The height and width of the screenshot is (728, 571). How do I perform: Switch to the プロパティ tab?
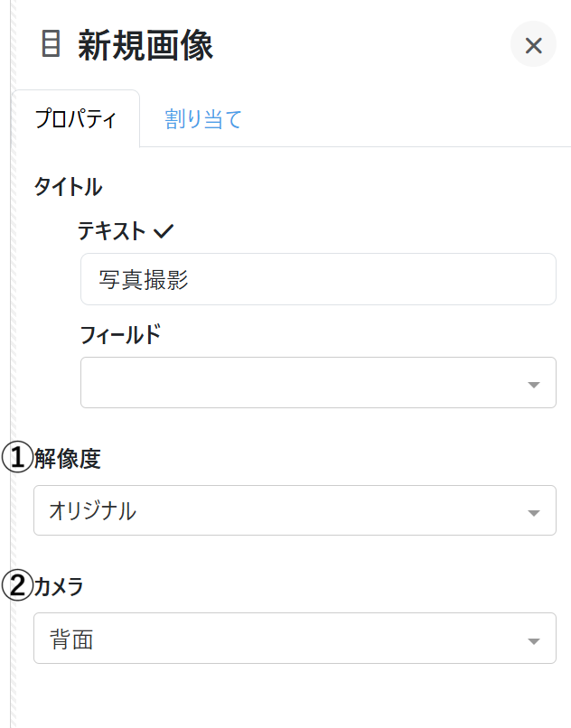[75, 119]
